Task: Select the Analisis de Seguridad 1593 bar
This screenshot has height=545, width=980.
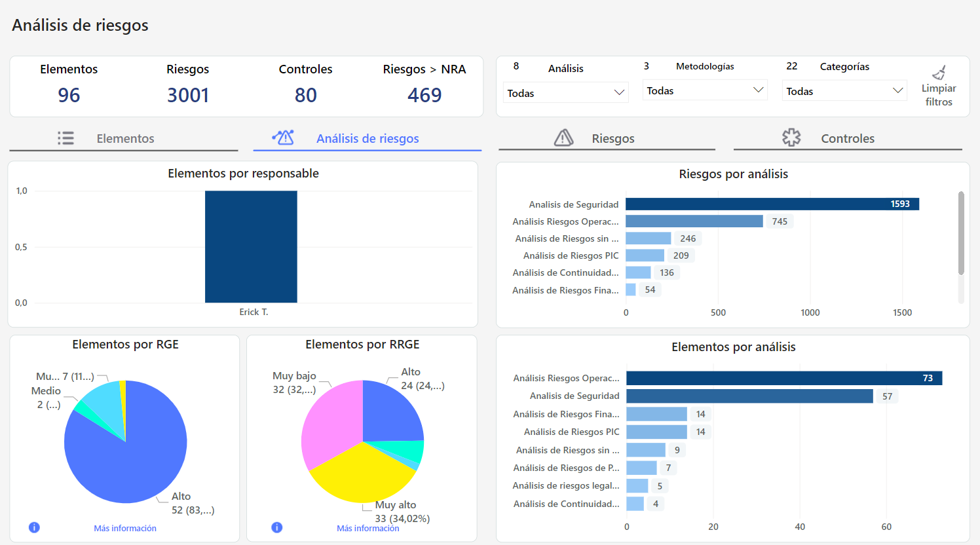Action: 772,204
